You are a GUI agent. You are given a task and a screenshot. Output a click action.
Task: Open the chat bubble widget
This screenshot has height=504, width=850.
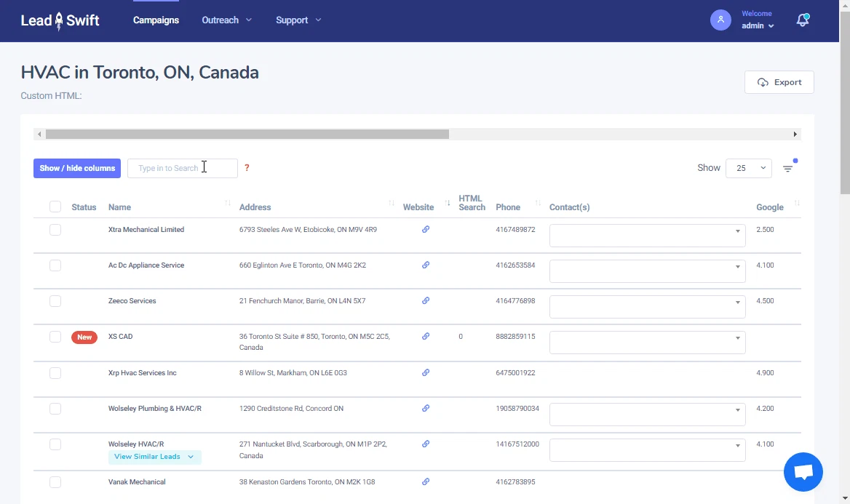click(x=803, y=472)
